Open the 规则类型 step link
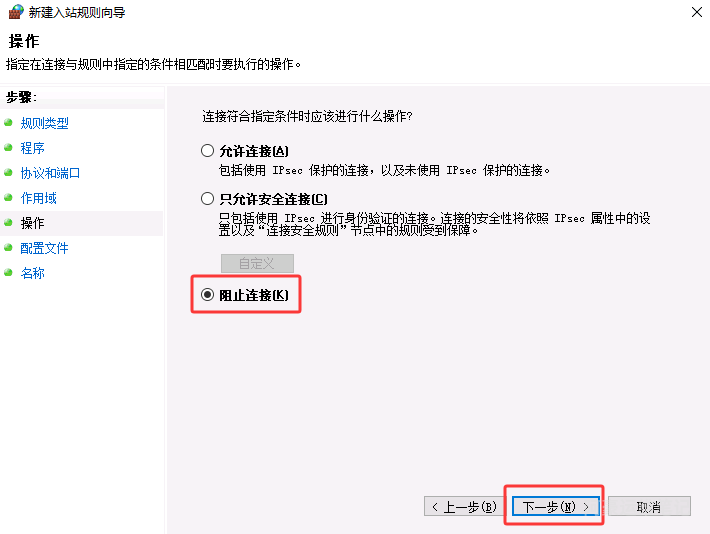Screen dimensions: 710x534 (x=44, y=123)
